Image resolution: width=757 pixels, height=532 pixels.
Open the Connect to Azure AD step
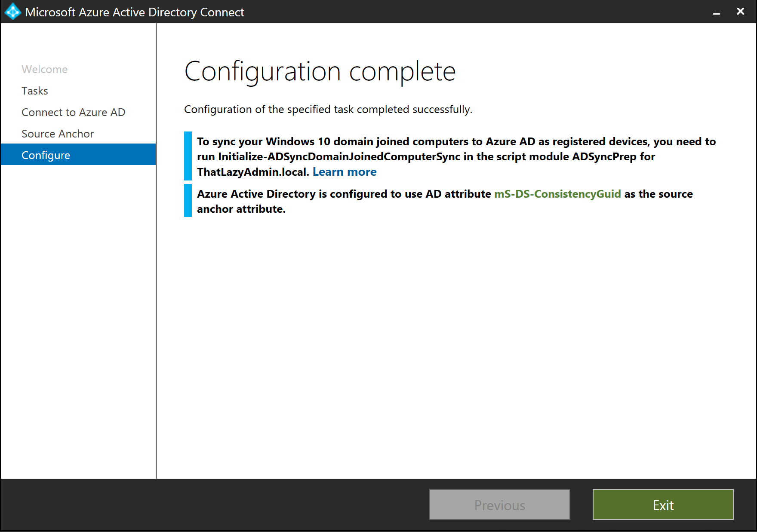pyautogui.click(x=73, y=112)
